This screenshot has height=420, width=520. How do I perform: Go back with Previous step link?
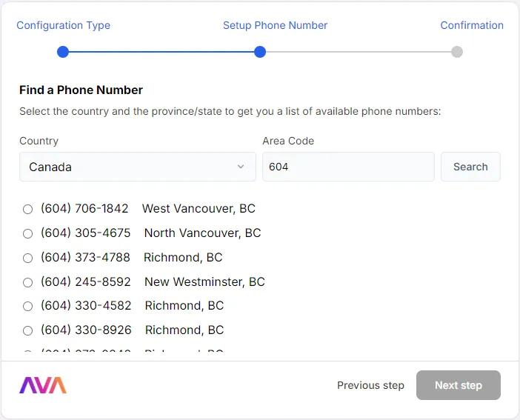pyautogui.click(x=370, y=385)
